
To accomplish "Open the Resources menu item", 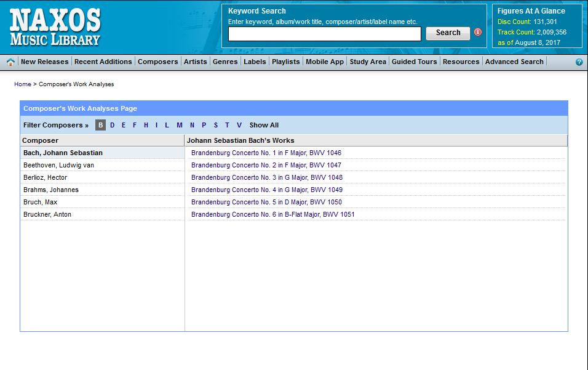I will [461, 62].
